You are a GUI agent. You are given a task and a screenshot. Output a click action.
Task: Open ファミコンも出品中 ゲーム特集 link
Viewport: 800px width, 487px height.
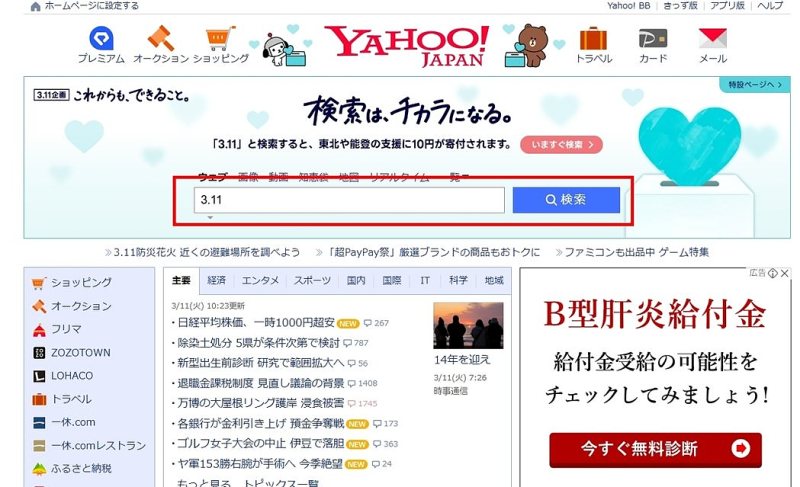point(636,252)
